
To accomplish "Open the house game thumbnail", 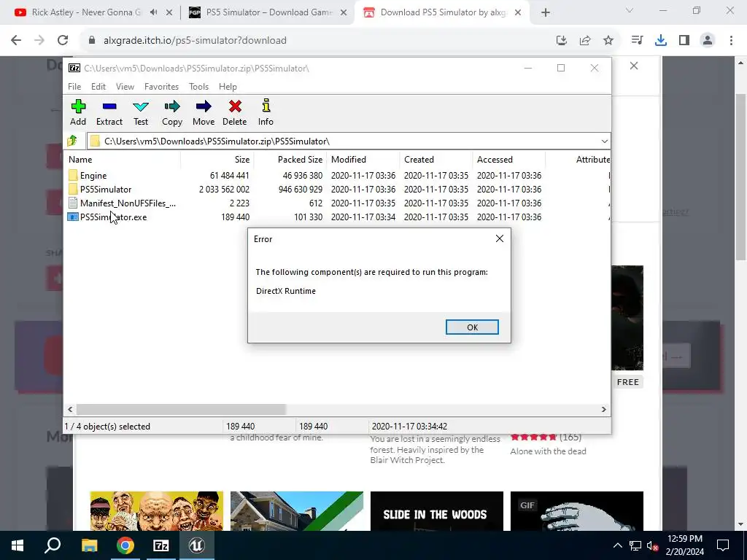I will point(296,511).
